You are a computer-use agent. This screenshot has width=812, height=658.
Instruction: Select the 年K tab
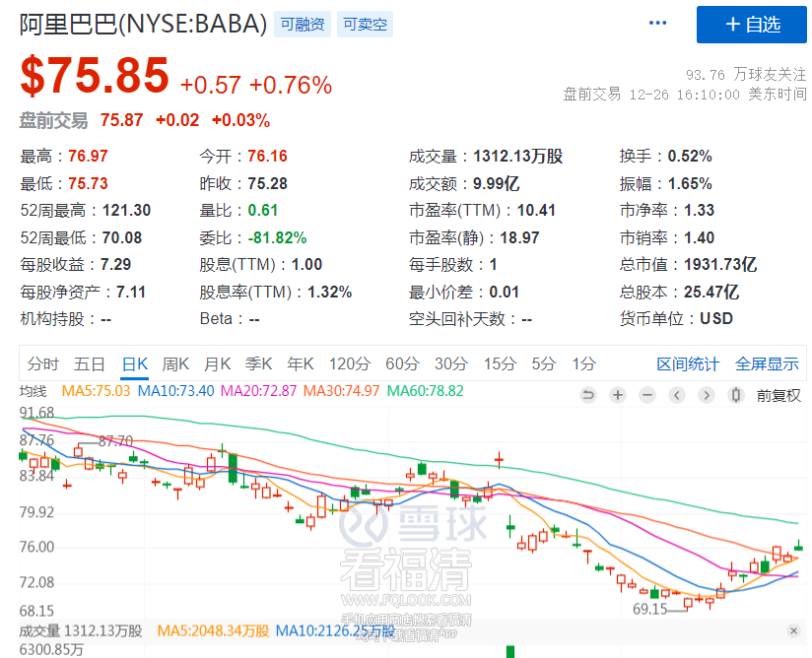click(x=301, y=363)
